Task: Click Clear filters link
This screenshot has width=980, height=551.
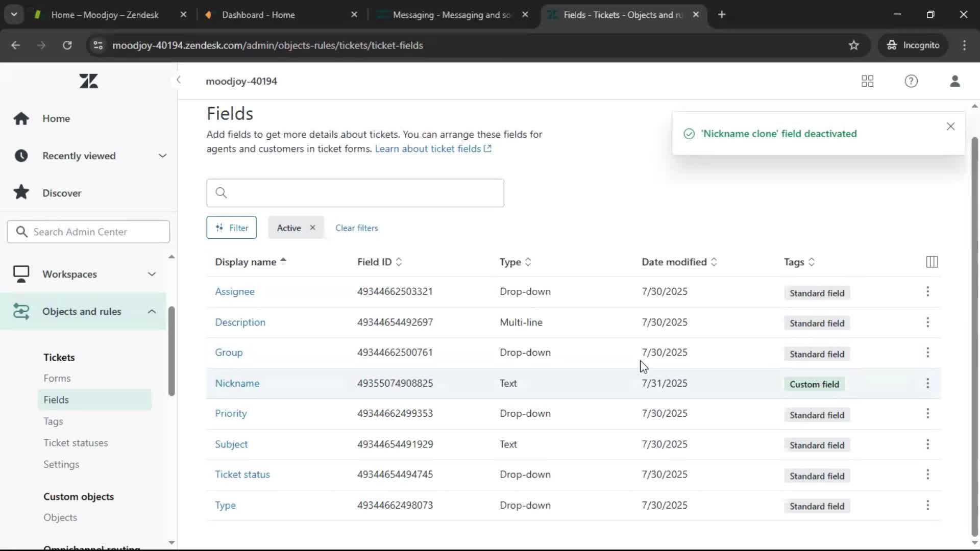Action: [356, 228]
